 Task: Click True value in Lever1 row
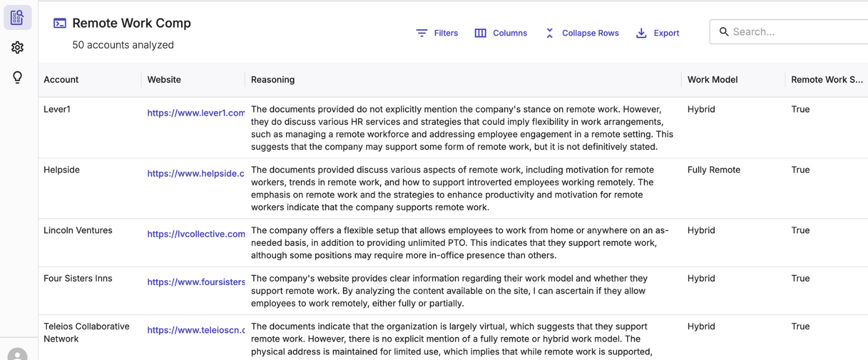[x=800, y=109]
